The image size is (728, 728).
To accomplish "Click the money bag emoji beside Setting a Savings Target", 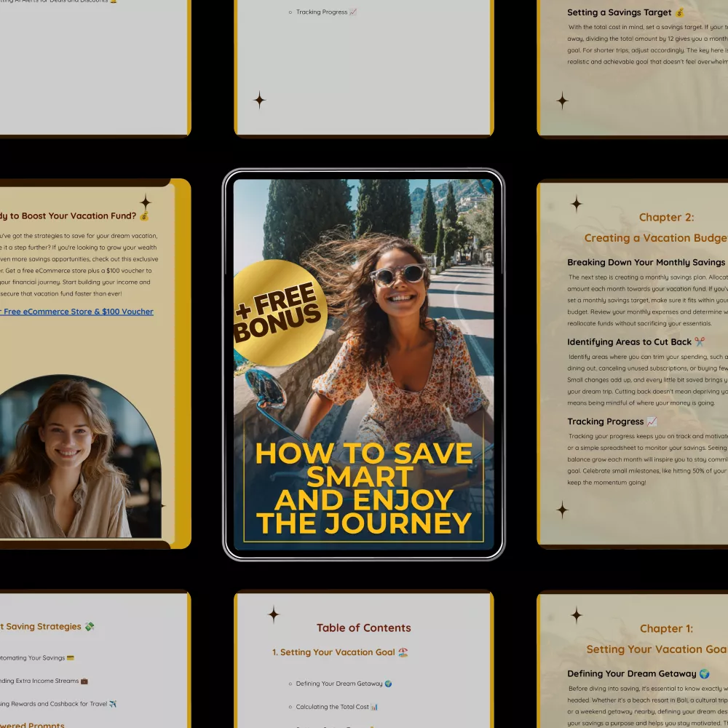I will point(679,12).
